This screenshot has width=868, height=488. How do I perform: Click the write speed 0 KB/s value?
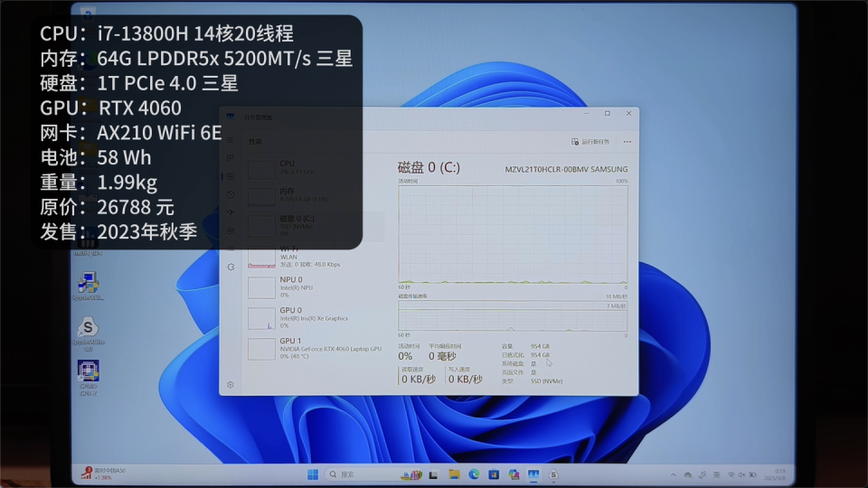click(x=465, y=379)
